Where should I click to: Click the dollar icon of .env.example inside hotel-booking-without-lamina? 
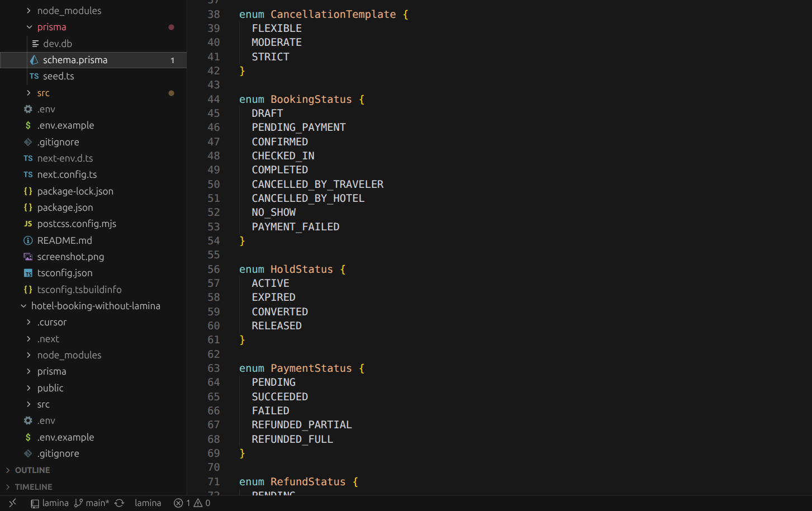(28, 437)
